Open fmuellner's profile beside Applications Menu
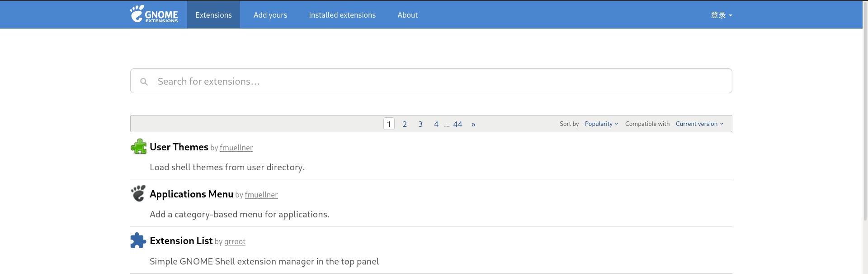The height and width of the screenshot is (274, 868). 261,195
